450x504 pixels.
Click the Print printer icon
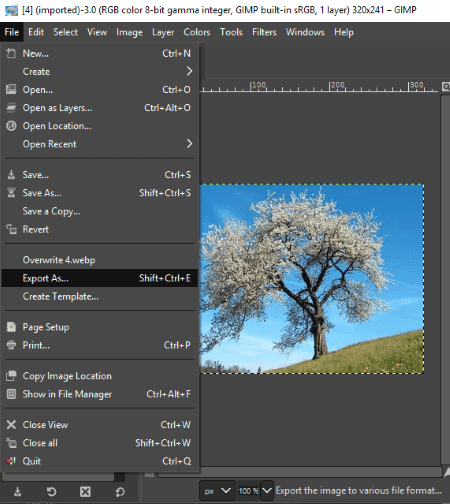(x=11, y=345)
